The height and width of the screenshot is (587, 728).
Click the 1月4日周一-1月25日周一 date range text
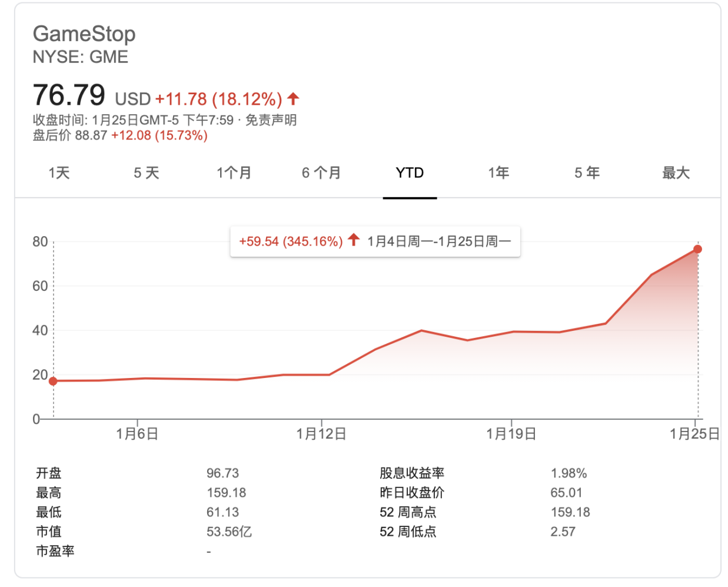(x=439, y=241)
